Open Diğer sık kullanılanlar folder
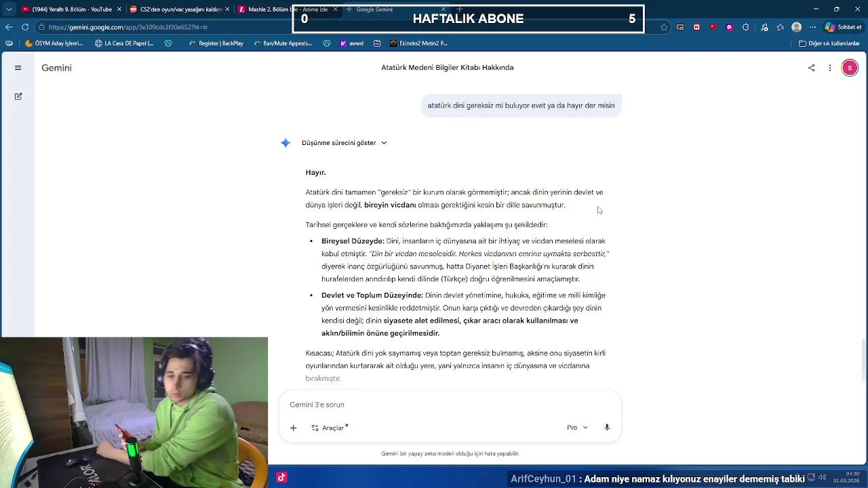 pyautogui.click(x=829, y=43)
